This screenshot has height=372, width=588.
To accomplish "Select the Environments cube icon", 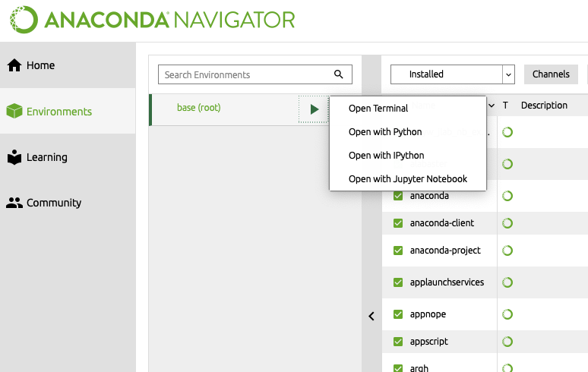I will click(x=14, y=112).
